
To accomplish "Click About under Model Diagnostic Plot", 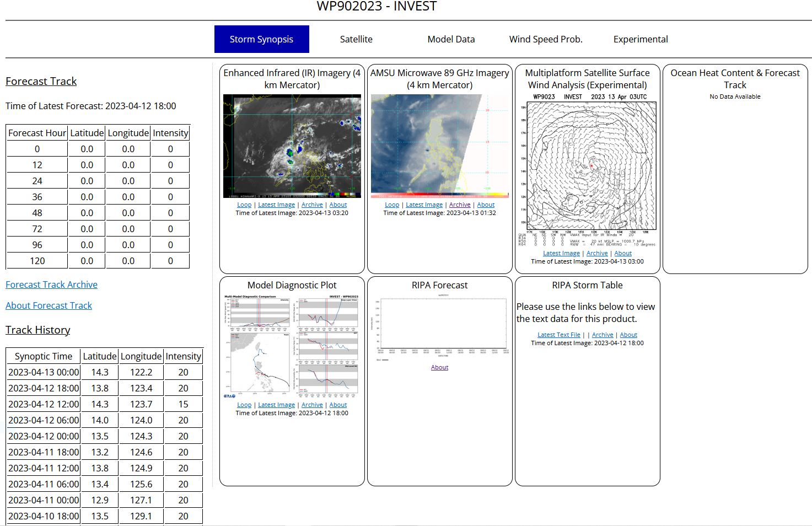I will pos(338,405).
